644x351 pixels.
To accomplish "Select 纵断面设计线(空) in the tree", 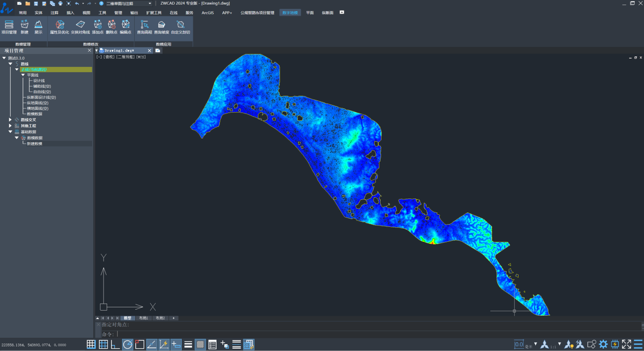I will pos(41,98).
